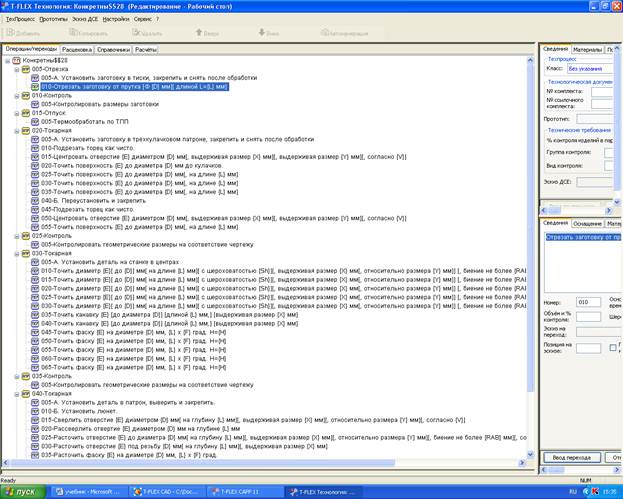Click the icon of 015-Сверлить отверстие row
The width and height of the screenshot is (623, 499).
pos(35,420)
